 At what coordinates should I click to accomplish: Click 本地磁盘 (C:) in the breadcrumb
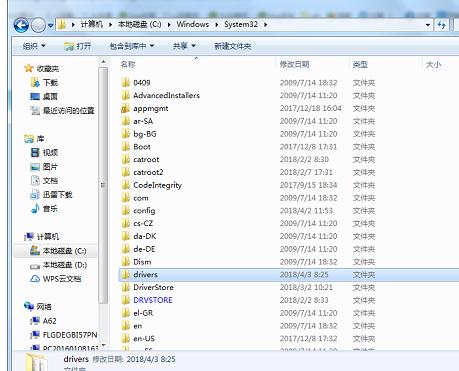point(139,24)
